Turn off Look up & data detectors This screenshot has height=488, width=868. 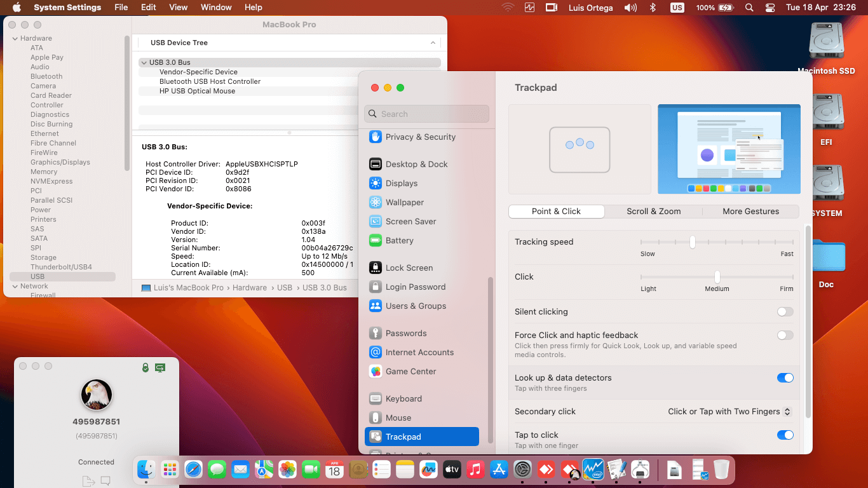785,378
